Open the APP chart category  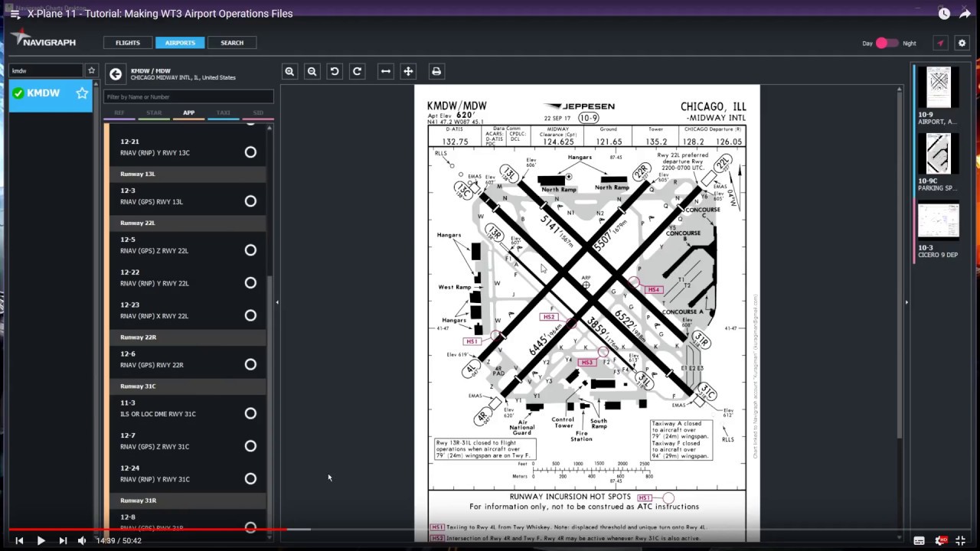tap(188, 112)
